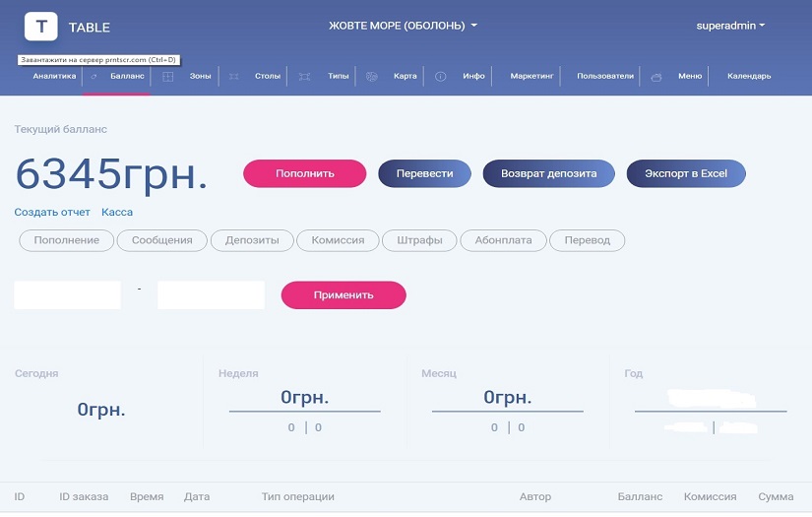Click the Год stat label
812x517 pixels.
tap(634, 373)
